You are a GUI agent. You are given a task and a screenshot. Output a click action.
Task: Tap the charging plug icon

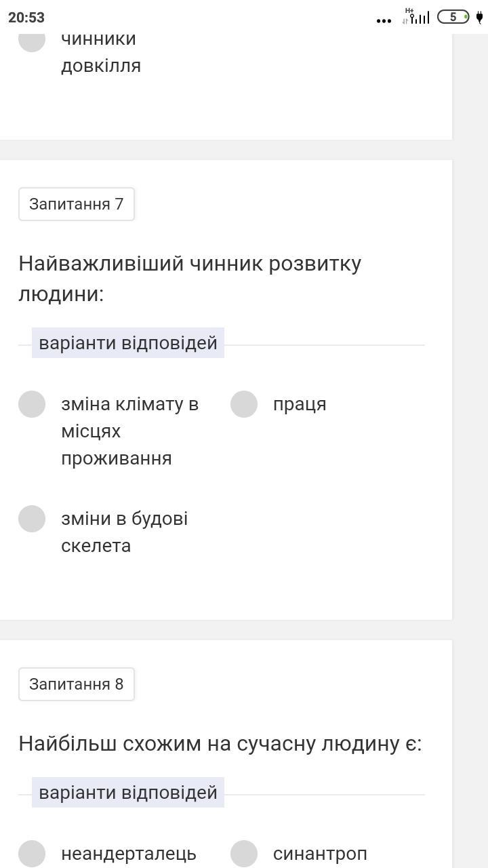point(479,17)
